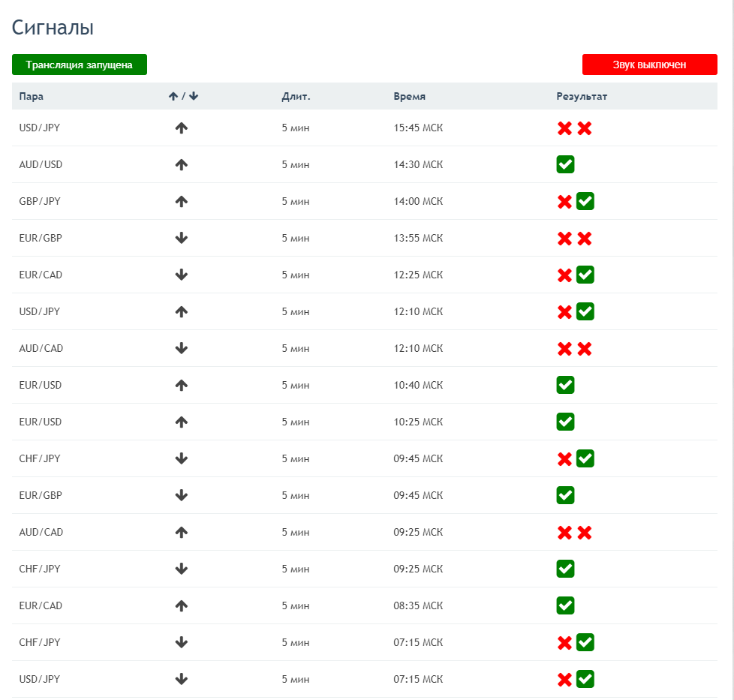734x700 pixels.
Task: Click the green checkmark for USD/JPY at 12:10
Action: tap(585, 311)
